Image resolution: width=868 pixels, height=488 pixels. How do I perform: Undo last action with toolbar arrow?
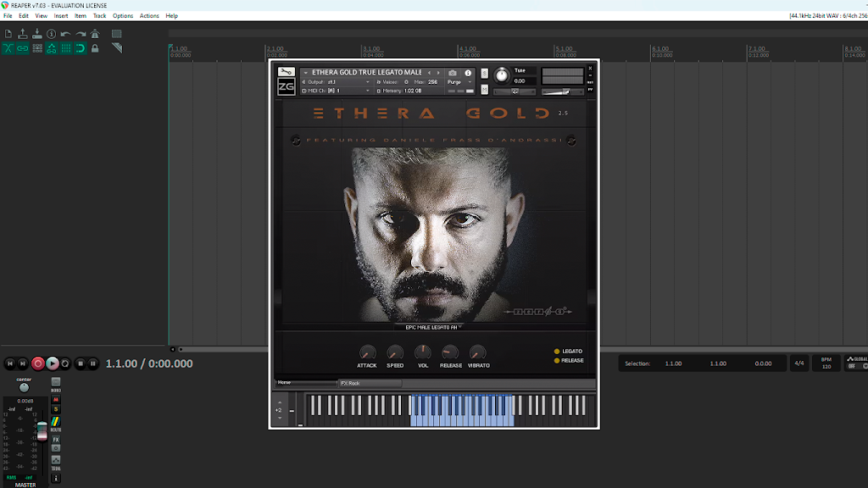point(66,34)
